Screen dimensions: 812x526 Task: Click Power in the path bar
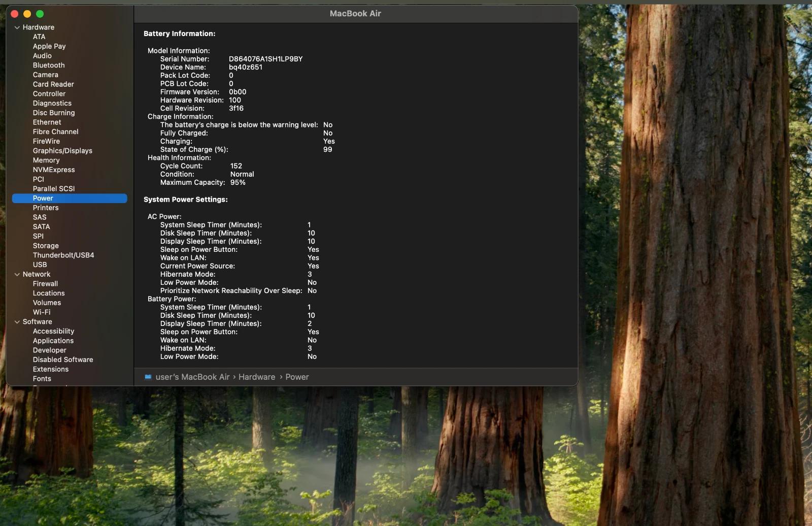[x=297, y=377]
